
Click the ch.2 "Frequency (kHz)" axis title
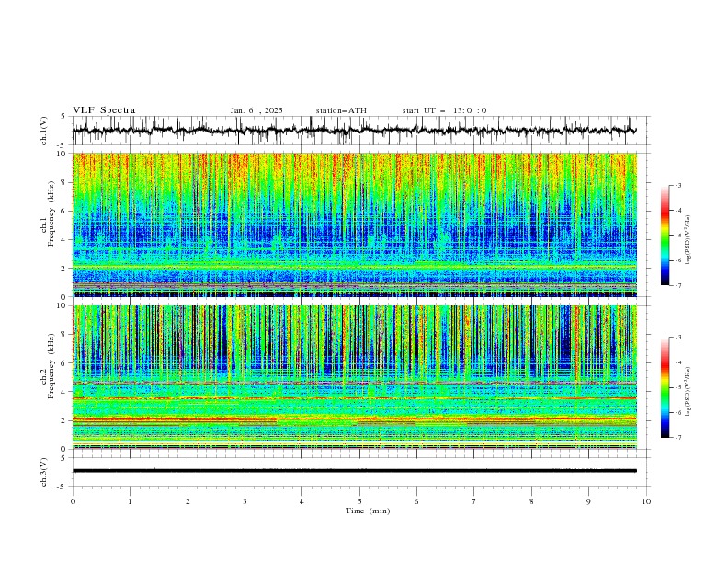point(51,366)
